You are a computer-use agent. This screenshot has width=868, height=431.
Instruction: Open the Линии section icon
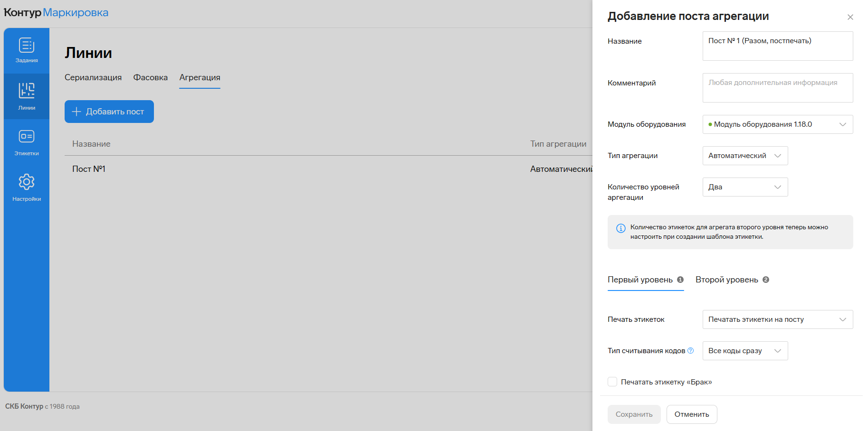click(x=27, y=90)
